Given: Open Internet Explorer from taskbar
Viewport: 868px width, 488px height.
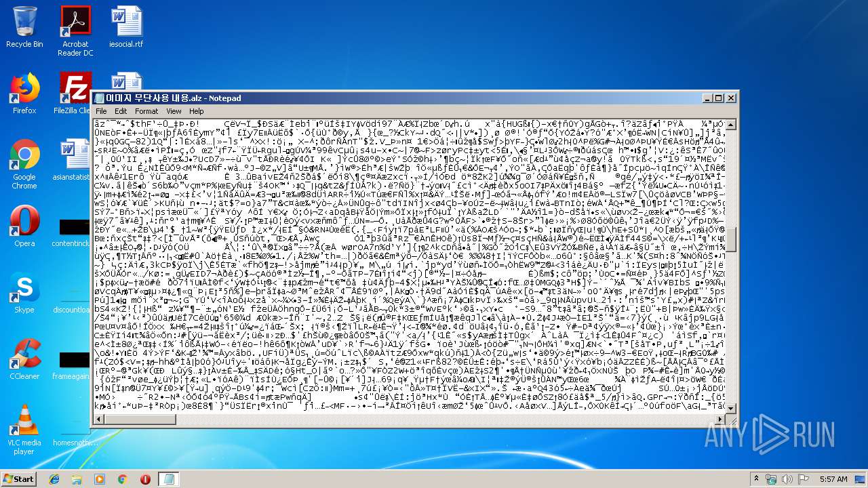Looking at the screenshot, I should point(54,479).
